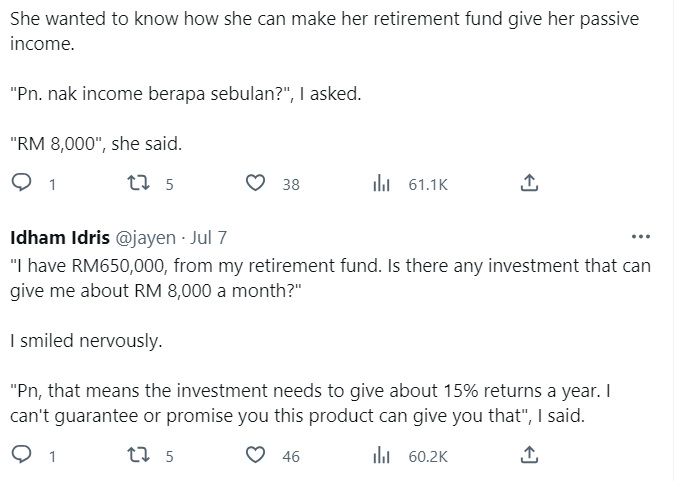Like the tweet with 46 likes
This screenshot has width=675, height=481.
tap(256, 456)
